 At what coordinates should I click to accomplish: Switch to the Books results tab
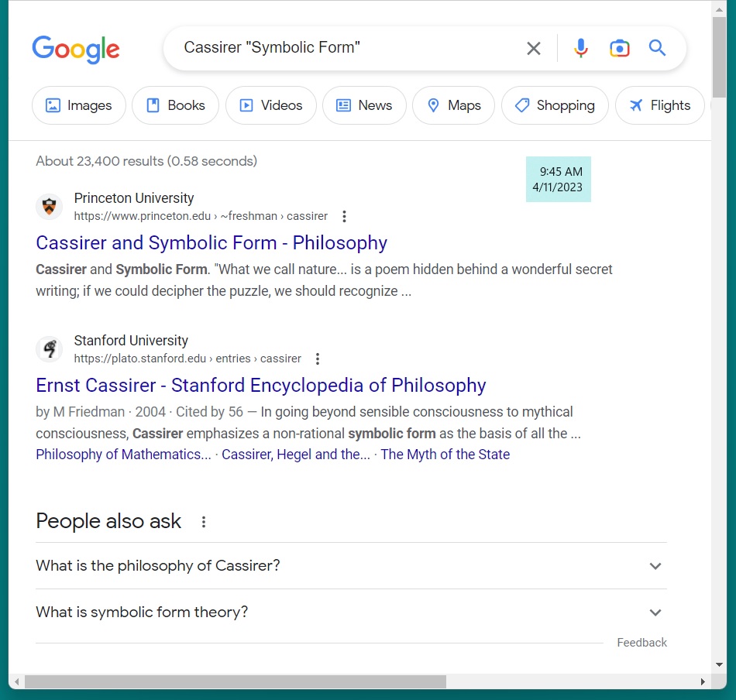click(x=176, y=105)
